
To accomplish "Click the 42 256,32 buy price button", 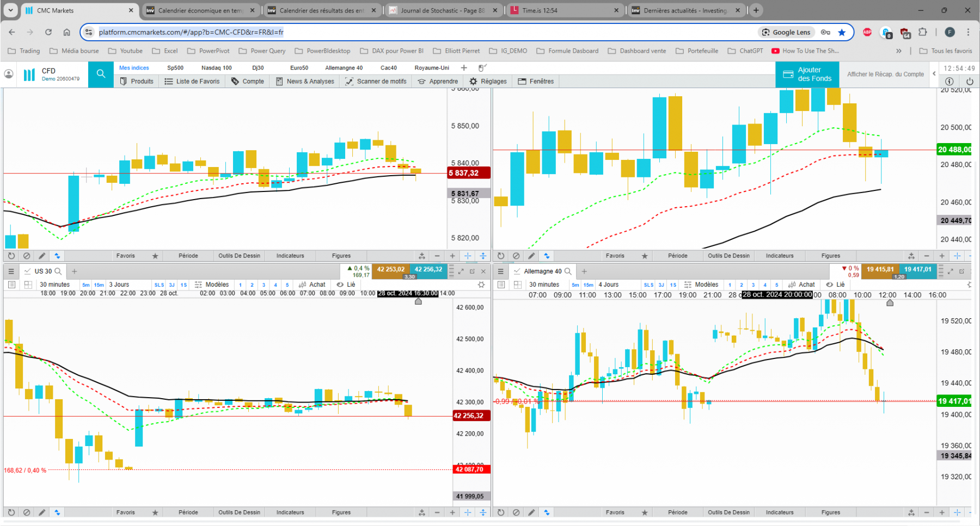I will [x=428, y=269].
